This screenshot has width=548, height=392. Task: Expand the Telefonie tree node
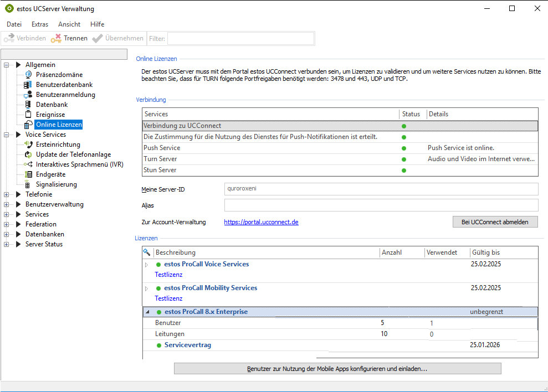tap(7, 194)
